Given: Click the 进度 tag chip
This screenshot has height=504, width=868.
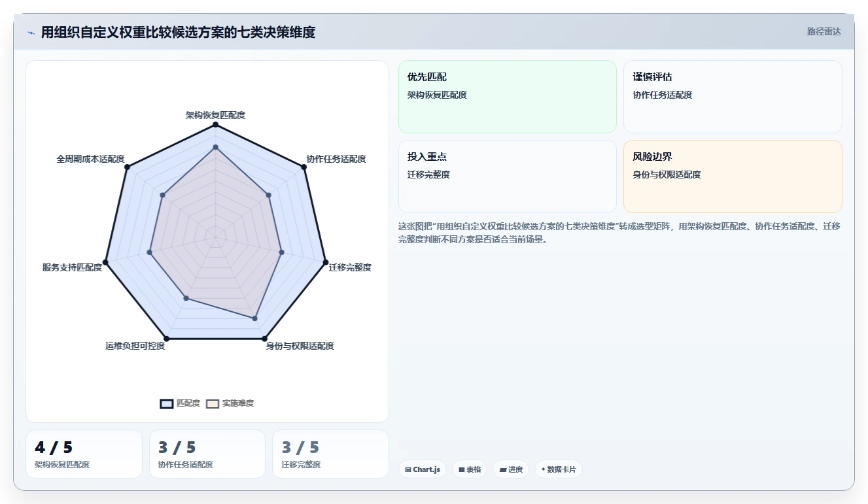Looking at the screenshot, I should [511, 469].
